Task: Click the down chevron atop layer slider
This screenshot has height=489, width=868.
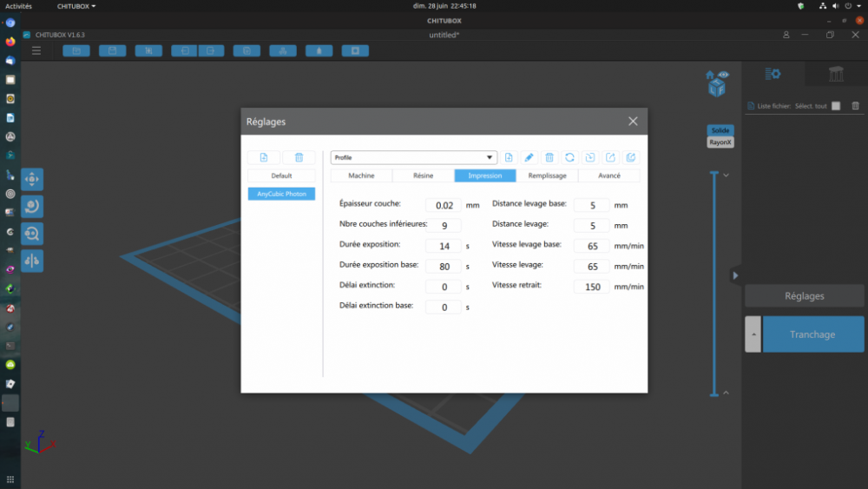Action: pyautogui.click(x=726, y=175)
